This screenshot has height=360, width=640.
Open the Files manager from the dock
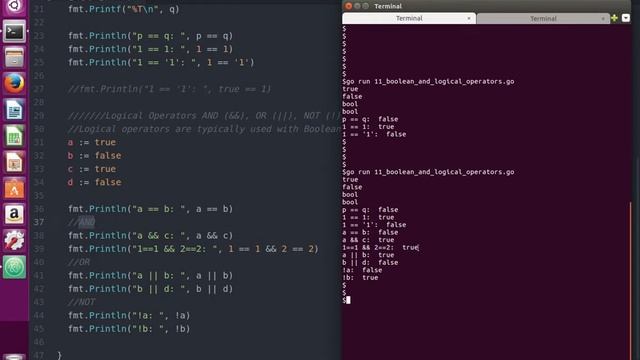click(14, 58)
